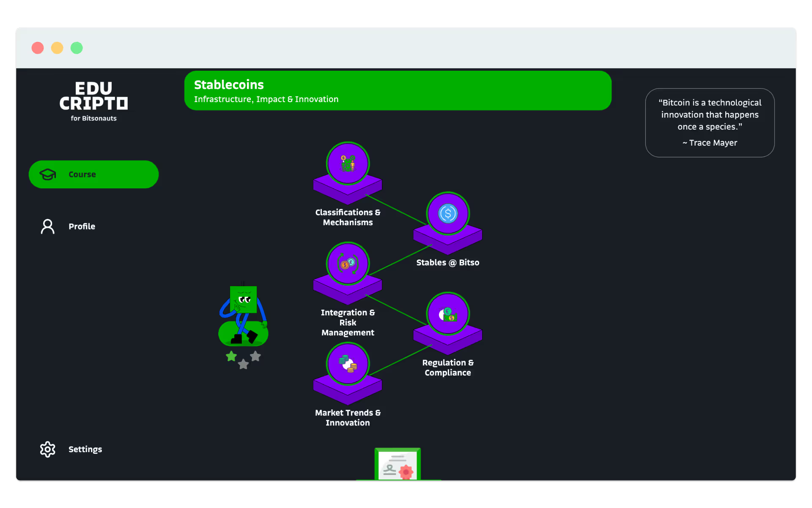Click the 'for Bitsonauts' tagline text
Screen dimensions: 812x508
pyautogui.click(x=93, y=119)
